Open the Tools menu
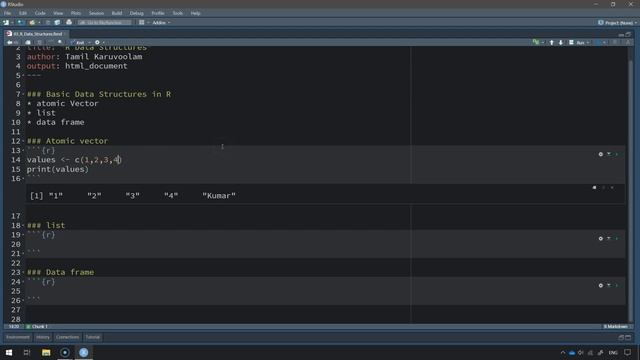The image size is (640, 360). click(x=178, y=13)
